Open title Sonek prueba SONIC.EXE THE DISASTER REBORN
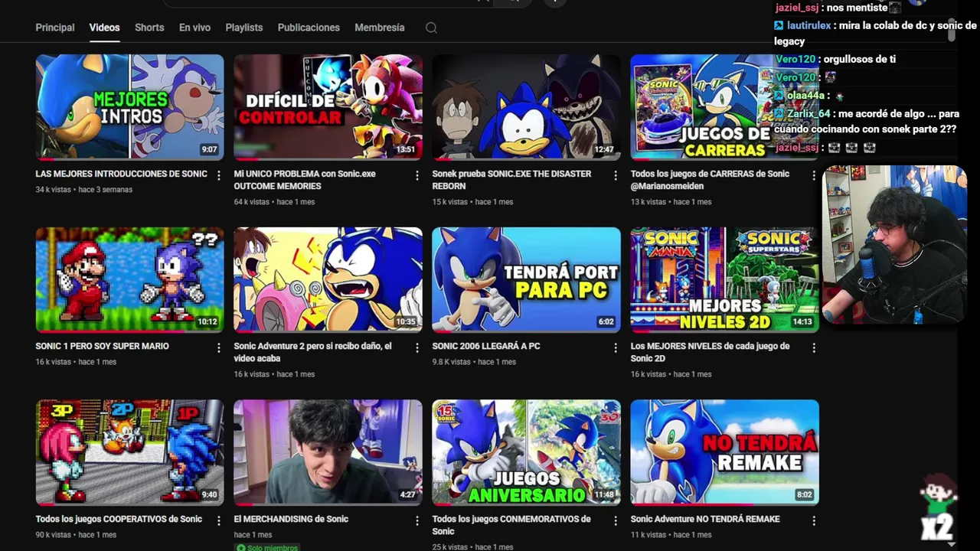This screenshot has width=980, height=551. point(511,180)
